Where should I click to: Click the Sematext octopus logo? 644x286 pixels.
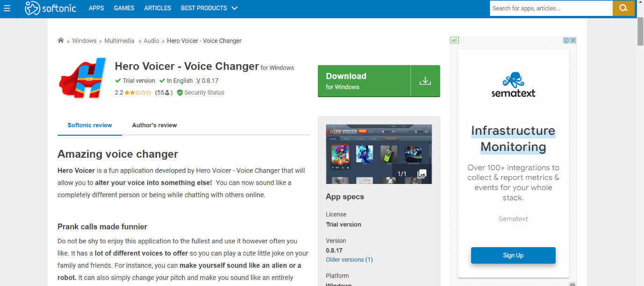513,79
